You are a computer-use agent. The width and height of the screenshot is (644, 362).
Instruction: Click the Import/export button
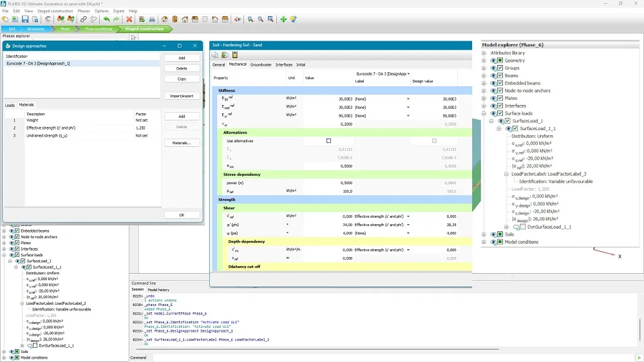point(182,96)
